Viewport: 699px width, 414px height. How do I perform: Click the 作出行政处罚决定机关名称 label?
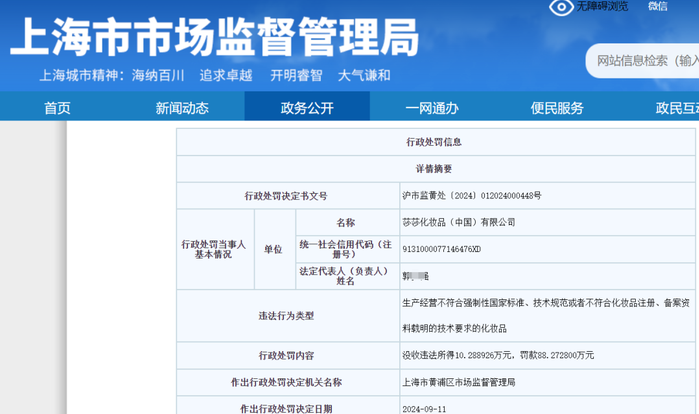pyautogui.click(x=286, y=382)
